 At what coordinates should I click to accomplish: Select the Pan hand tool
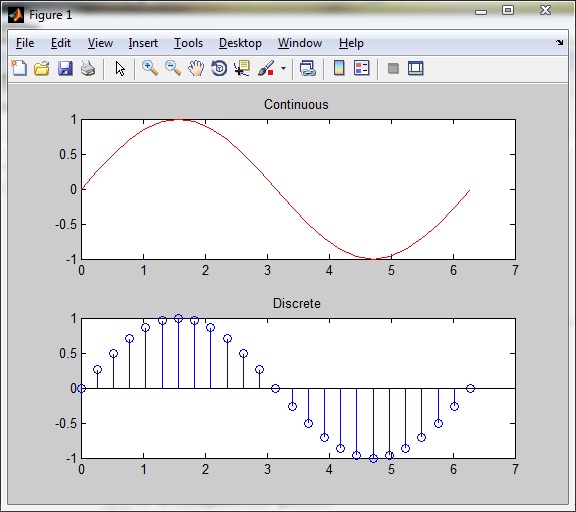pyautogui.click(x=196, y=68)
